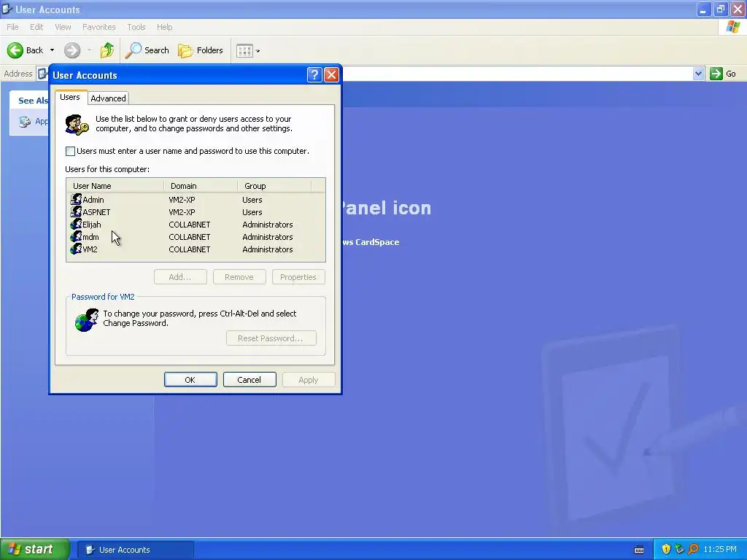
Task: Click Administrators group in the Elijah row
Action: (x=268, y=225)
